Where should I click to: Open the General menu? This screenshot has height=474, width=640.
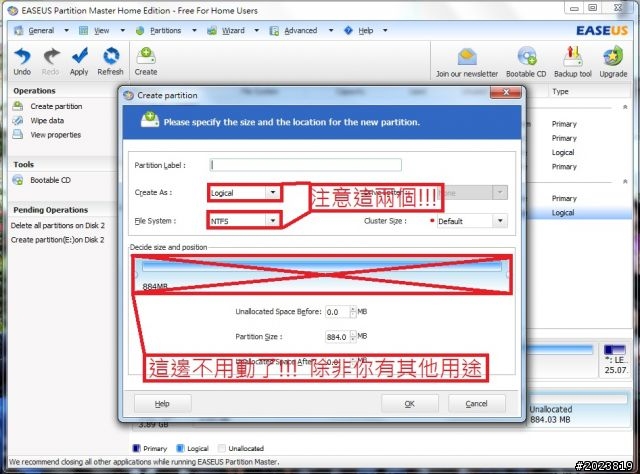41,31
